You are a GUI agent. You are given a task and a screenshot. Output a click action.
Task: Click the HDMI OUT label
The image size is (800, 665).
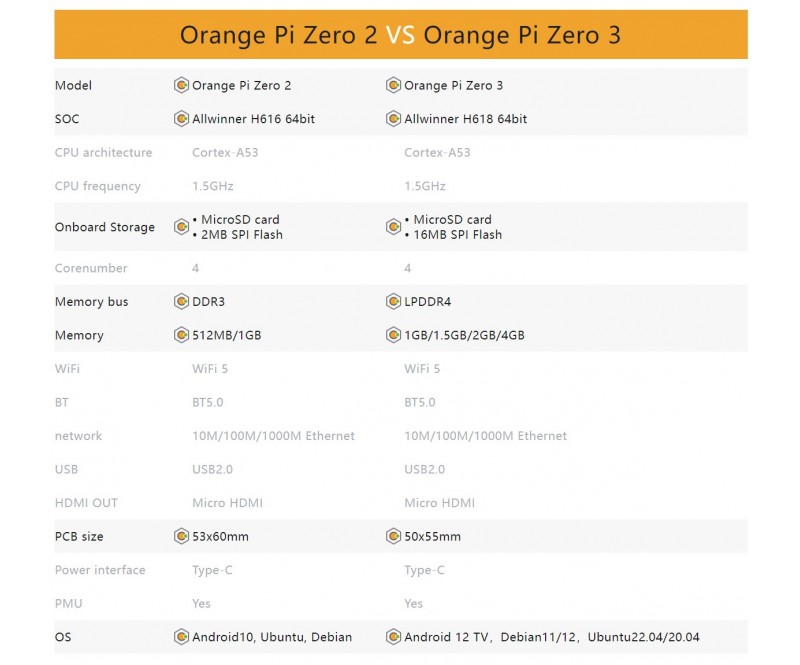point(86,503)
